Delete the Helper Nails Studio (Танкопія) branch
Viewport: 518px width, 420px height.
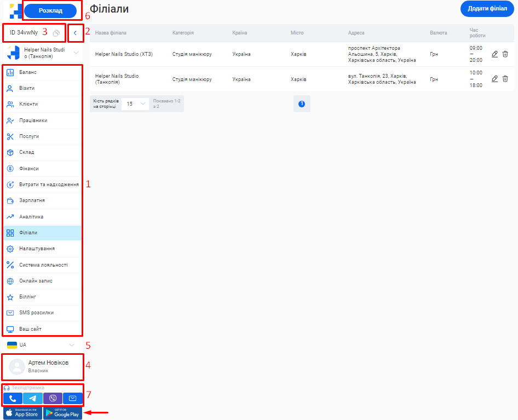pos(505,79)
